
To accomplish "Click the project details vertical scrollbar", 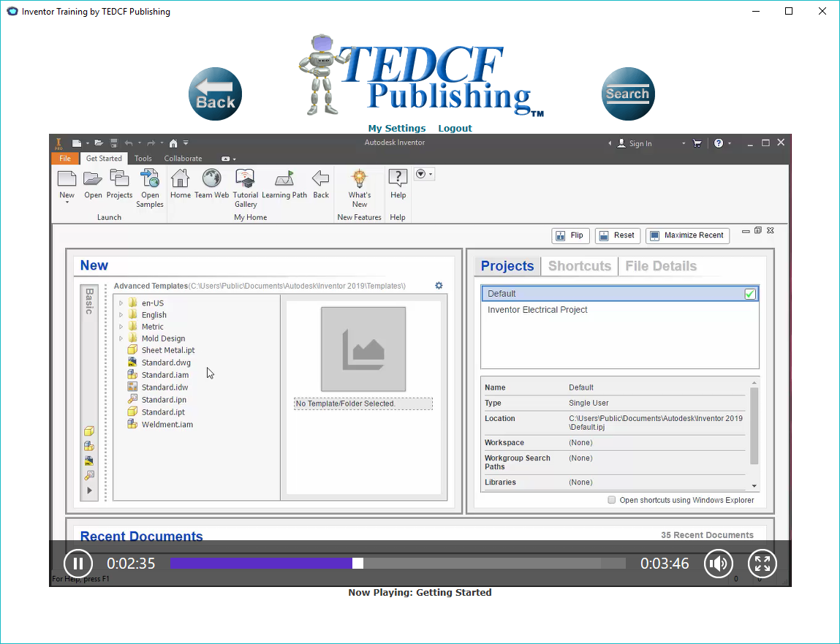I will coord(754,426).
